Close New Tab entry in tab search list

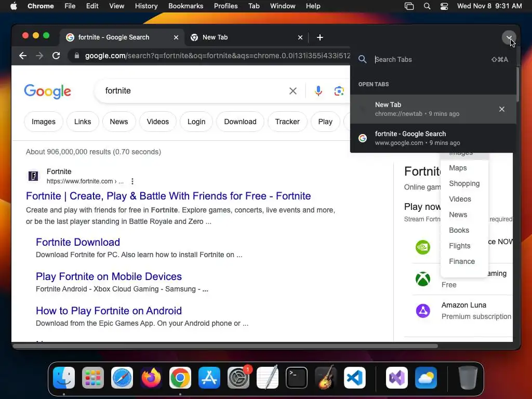point(502,109)
